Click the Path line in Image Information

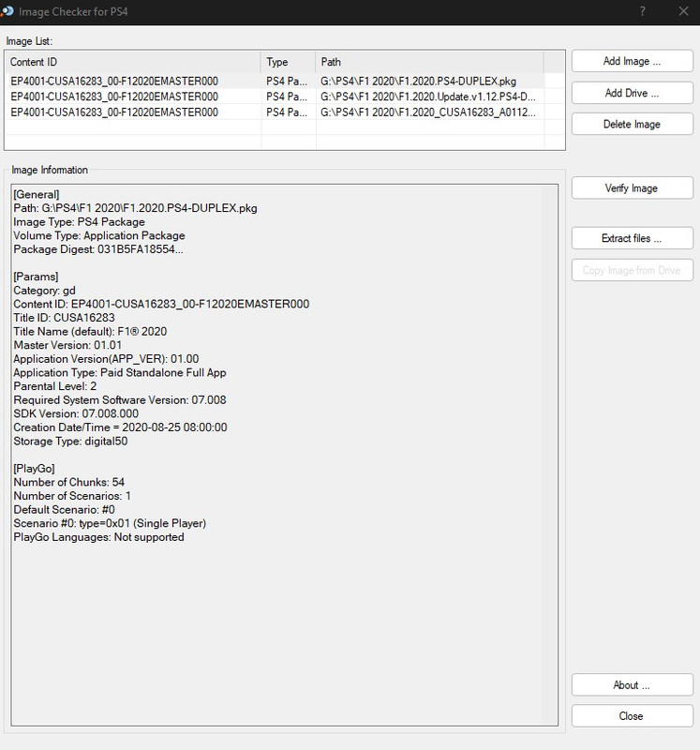pos(135,208)
